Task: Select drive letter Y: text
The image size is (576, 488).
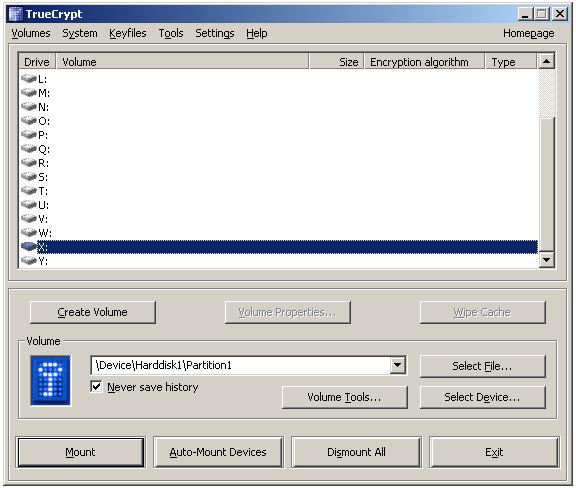Action: coord(43,261)
